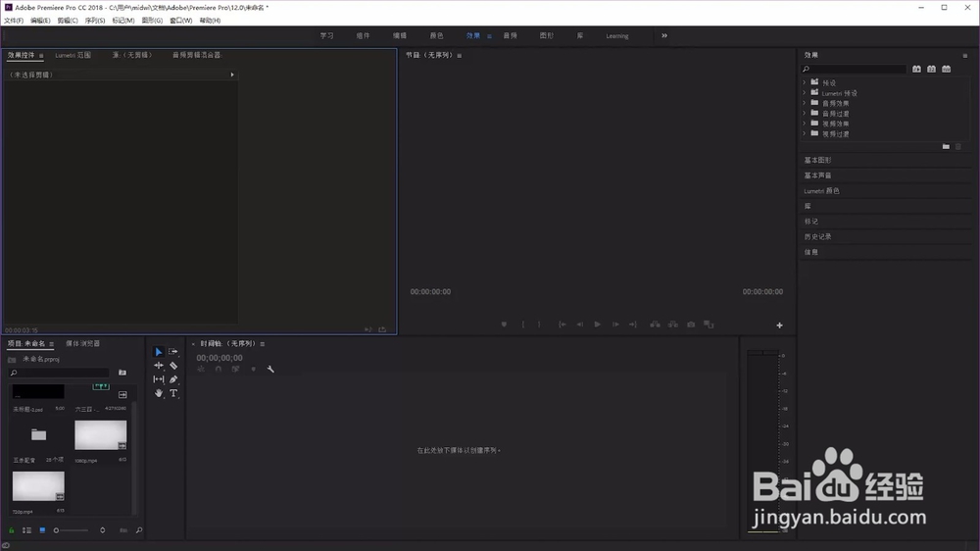Toggle Linked Selection in timeline

(x=235, y=369)
